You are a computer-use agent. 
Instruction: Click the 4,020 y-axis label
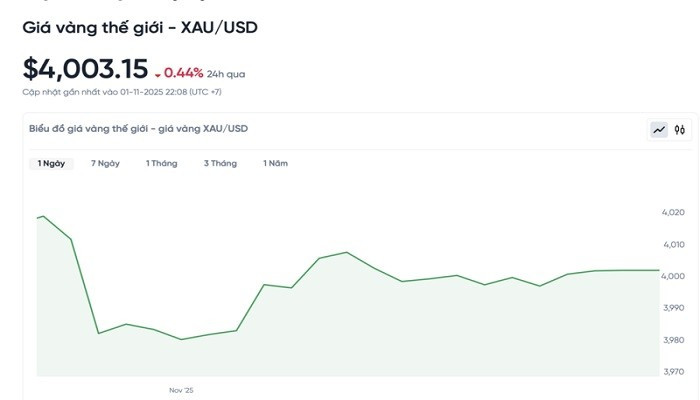(x=673, y=212)
